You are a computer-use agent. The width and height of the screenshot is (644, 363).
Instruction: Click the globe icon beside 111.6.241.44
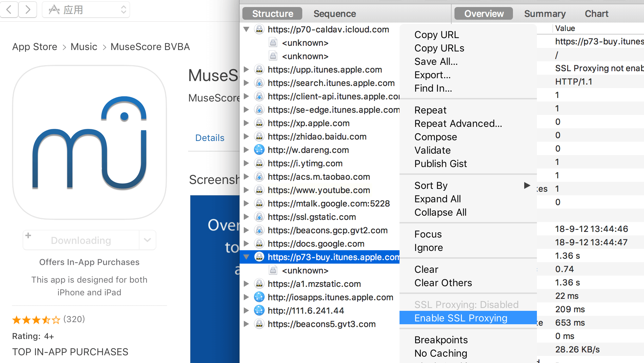[x=259, y=310]
